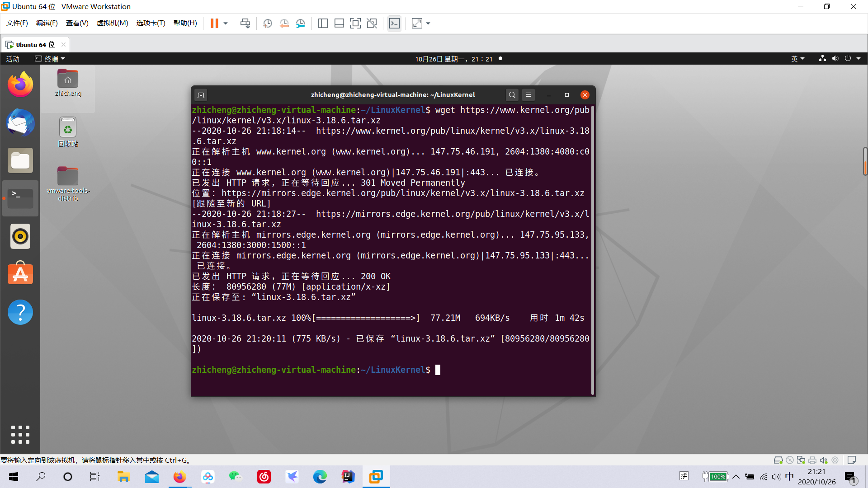
Task: Open Windows taskbar search
Action: (x=41, y=477)
